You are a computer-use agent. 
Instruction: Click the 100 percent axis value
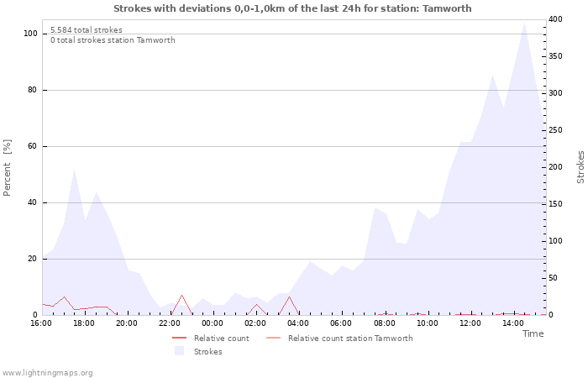(x=31, y=34)
